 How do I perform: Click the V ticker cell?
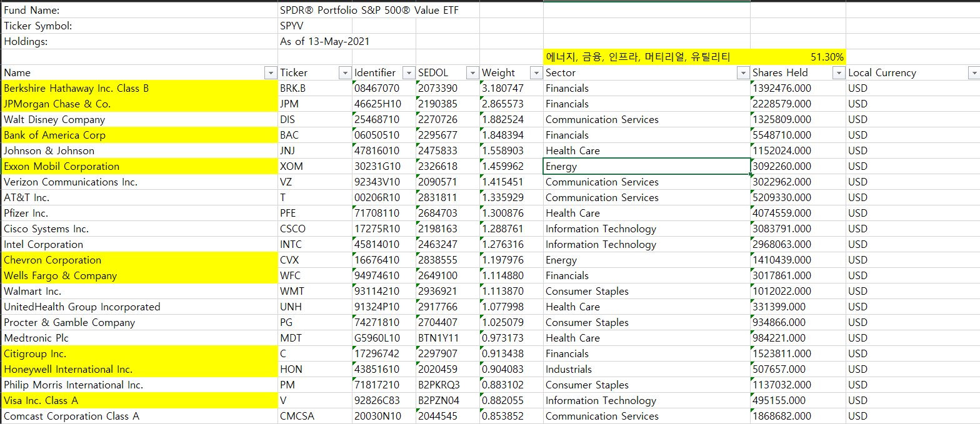tap(315, 400)
